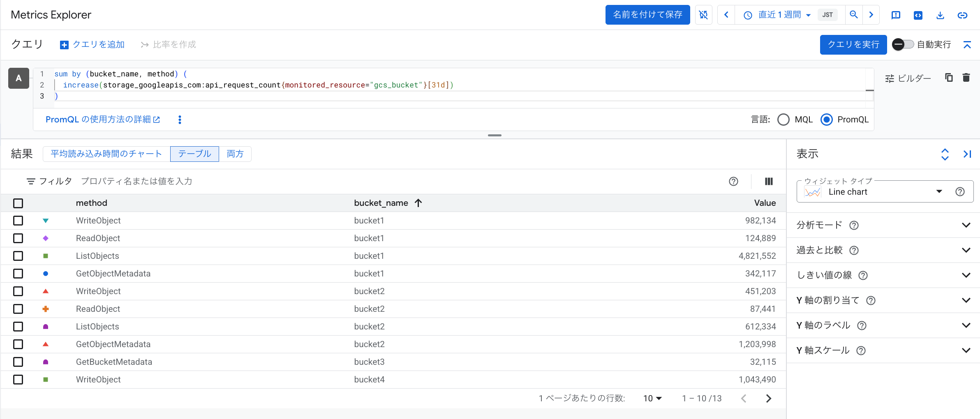Open rows per page dropdown showing 10
The image size is (980, 419).
(653, 398)
